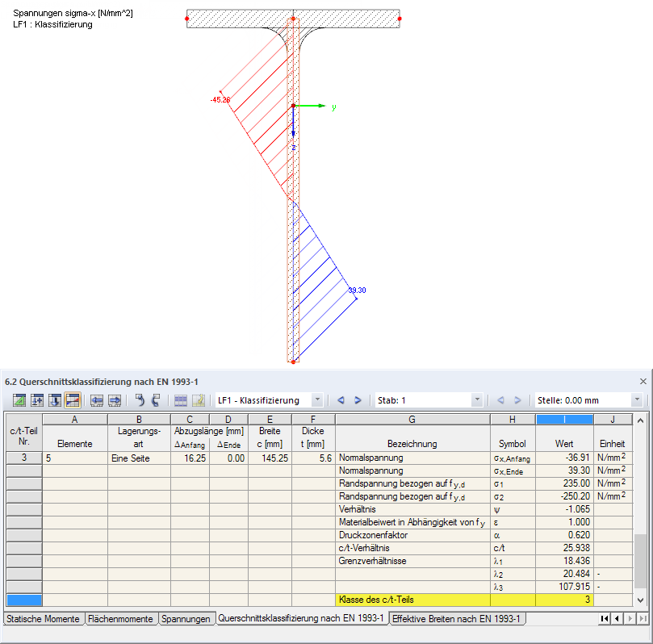The width and height of the screenshot is (653, 644).
Task: Click the blue z-axis arrow in diagram
Action: click(293, 122)
